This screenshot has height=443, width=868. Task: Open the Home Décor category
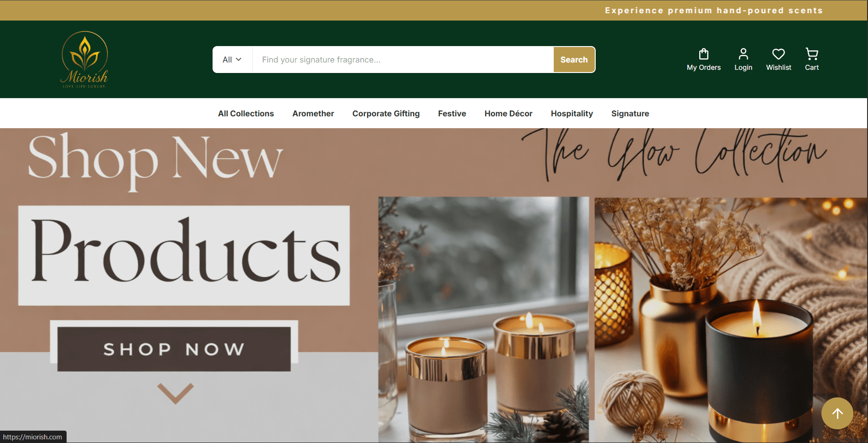[x=509, y=114]
